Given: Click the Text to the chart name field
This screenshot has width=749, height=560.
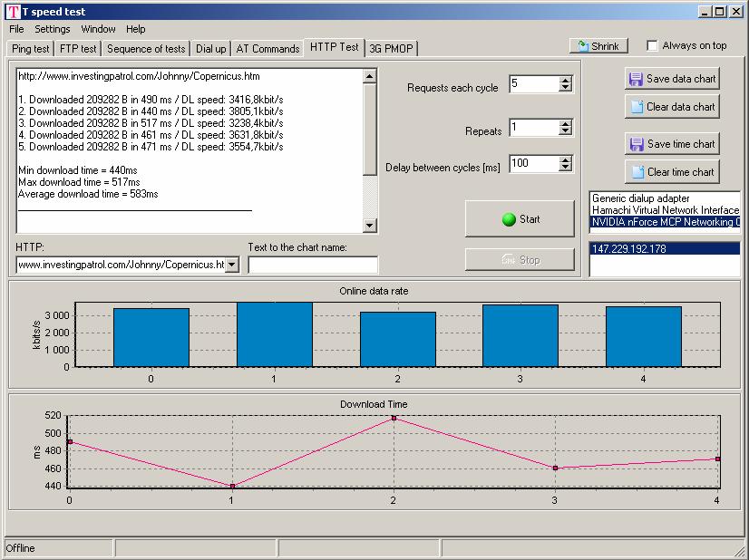Looking at the screenshot, I should (313, 265).
